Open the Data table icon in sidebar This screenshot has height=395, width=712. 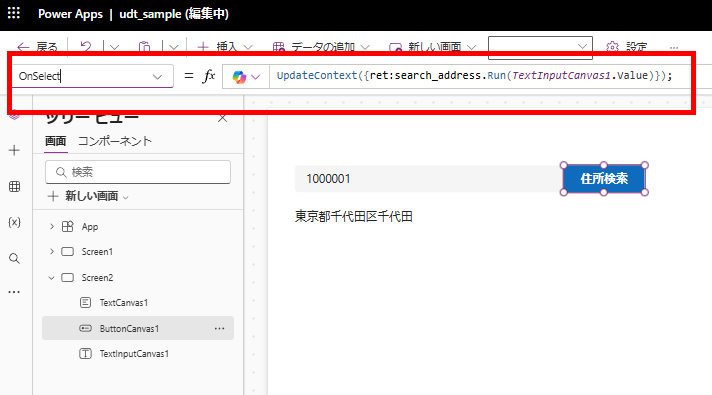coord(14,186)
